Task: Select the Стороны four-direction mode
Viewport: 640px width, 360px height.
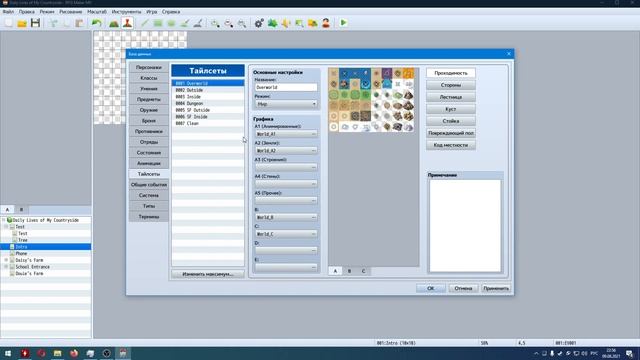Action: (451, 85)
